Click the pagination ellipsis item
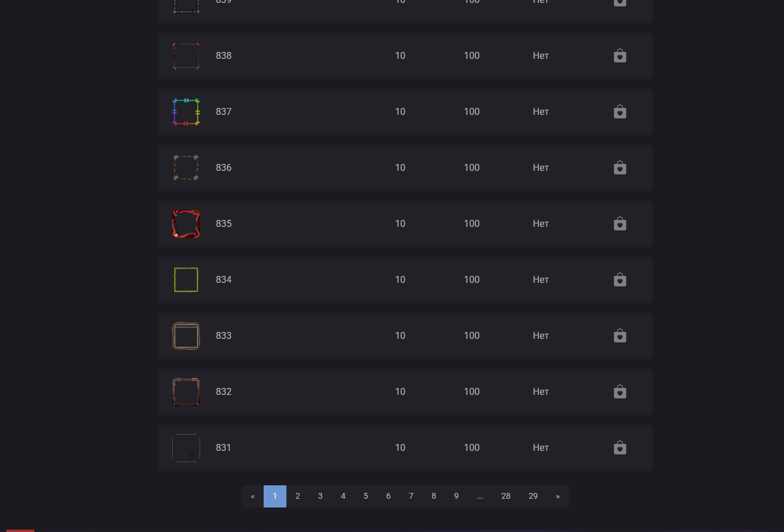This screenshot has width=784, height=532. pos(480,496)
